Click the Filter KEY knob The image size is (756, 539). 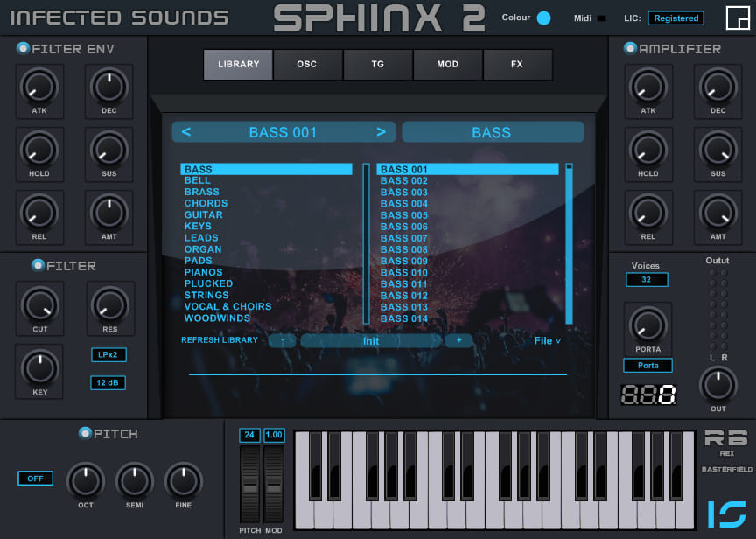tap(40, 369)
